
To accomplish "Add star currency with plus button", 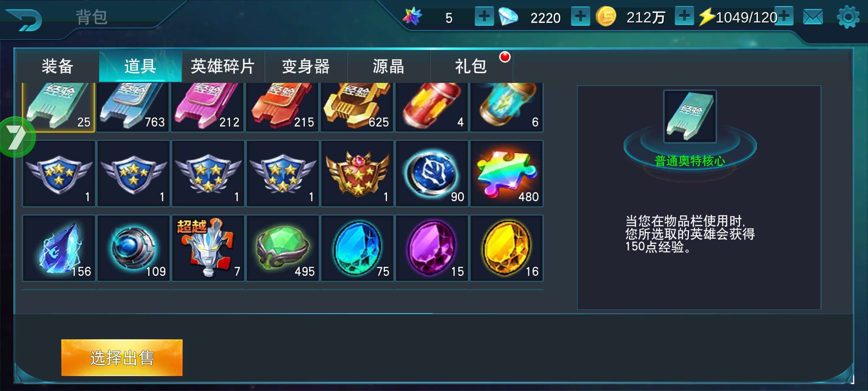I will [x=484, y=17].
